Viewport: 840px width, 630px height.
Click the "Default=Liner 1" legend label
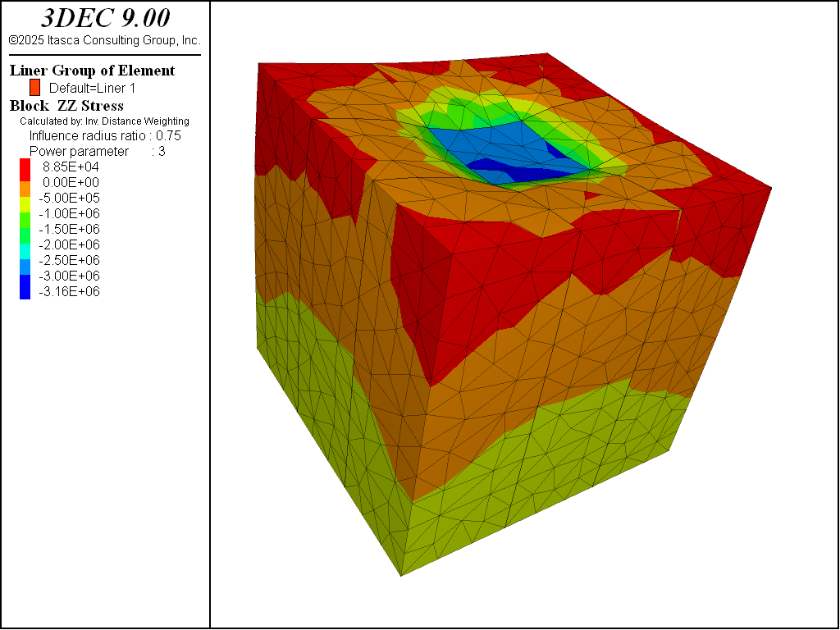coord(92,88)
